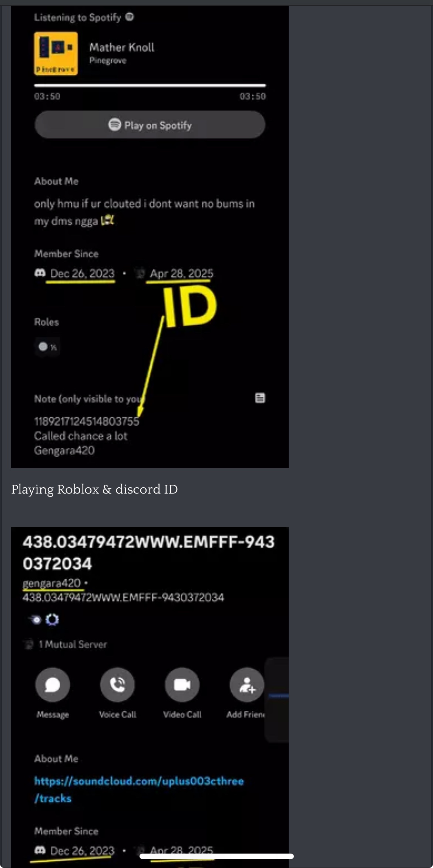The width and height of the screenshot is (433, 868).
Task: Select the role chip under Roles
Action: point(47,347)
